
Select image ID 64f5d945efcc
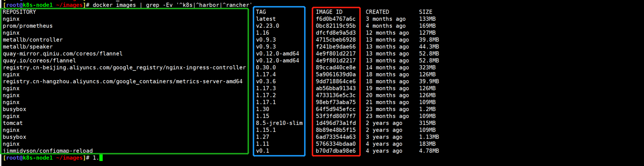click(336, 109)
